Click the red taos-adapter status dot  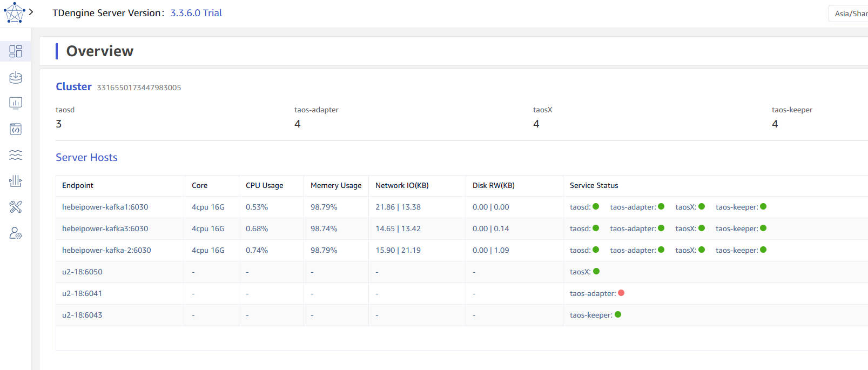(x=621, y=293)
